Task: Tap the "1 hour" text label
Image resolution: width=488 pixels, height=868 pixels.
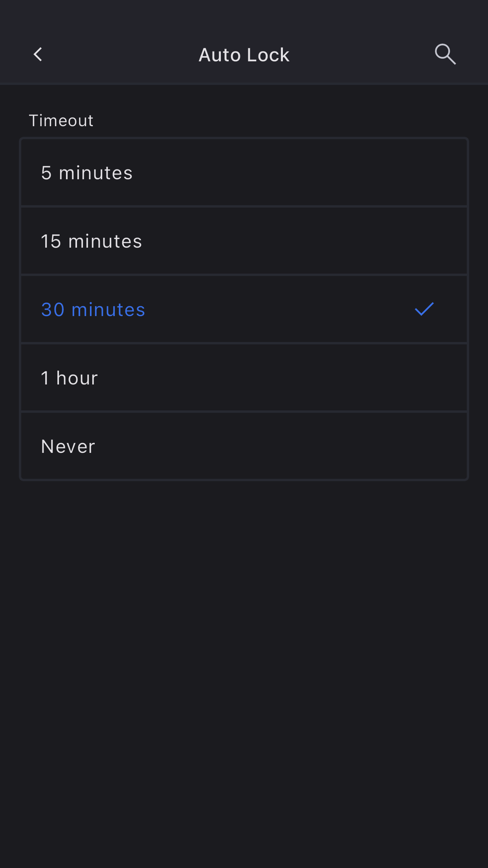Action: [x=70, y=378]
